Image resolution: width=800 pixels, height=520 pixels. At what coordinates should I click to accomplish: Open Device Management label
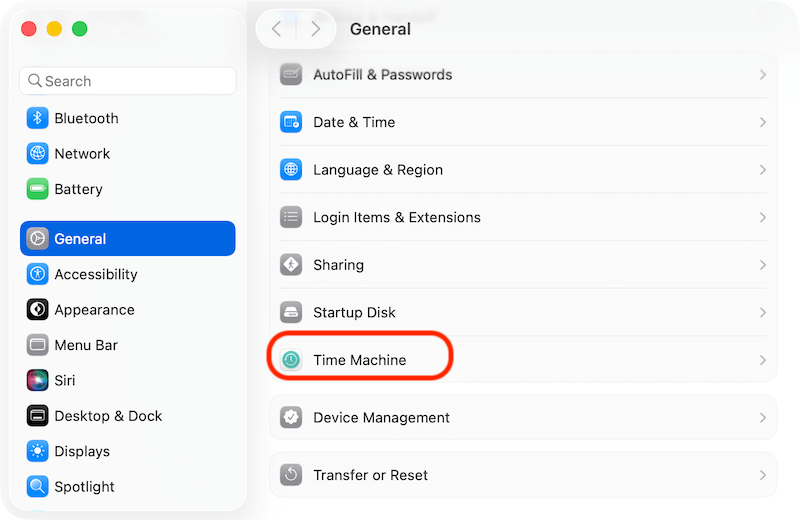pos(381,417)
